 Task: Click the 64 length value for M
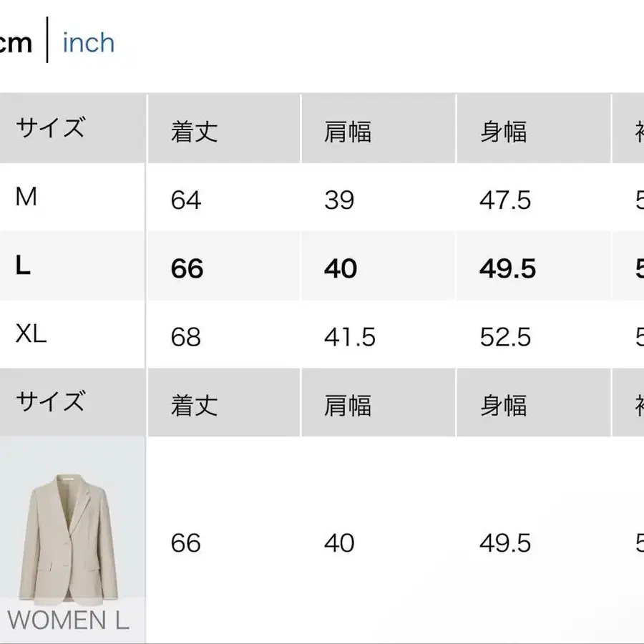(186, 200)
